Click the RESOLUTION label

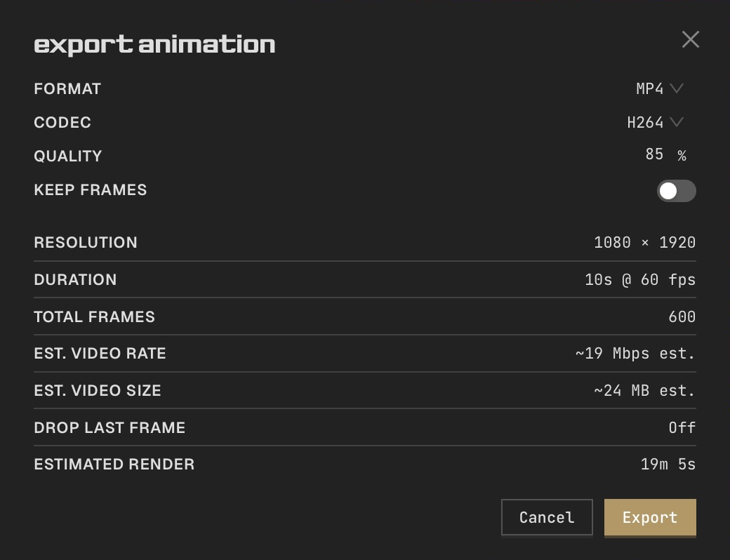(x=86, y=243)
